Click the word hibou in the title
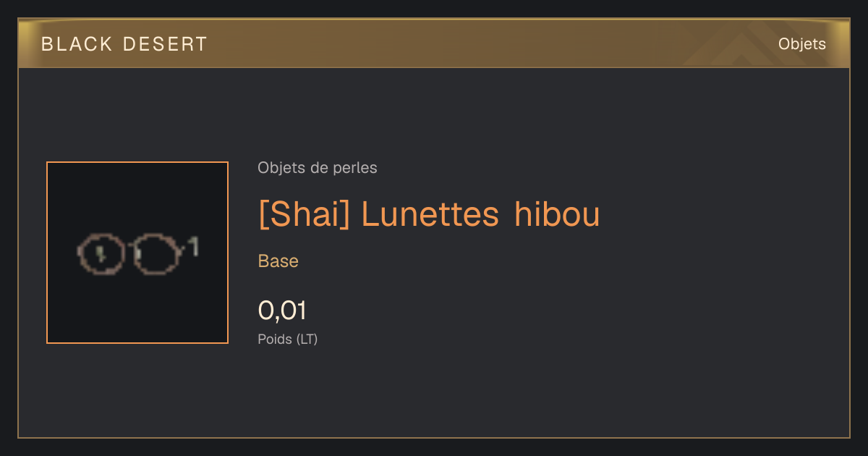 557,214
